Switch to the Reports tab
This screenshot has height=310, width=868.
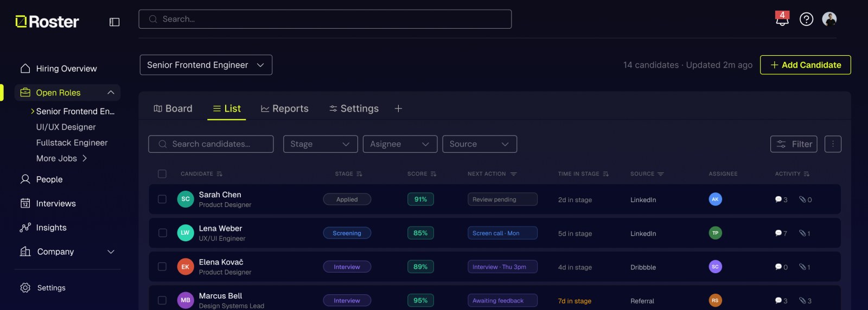click(285, 108)
